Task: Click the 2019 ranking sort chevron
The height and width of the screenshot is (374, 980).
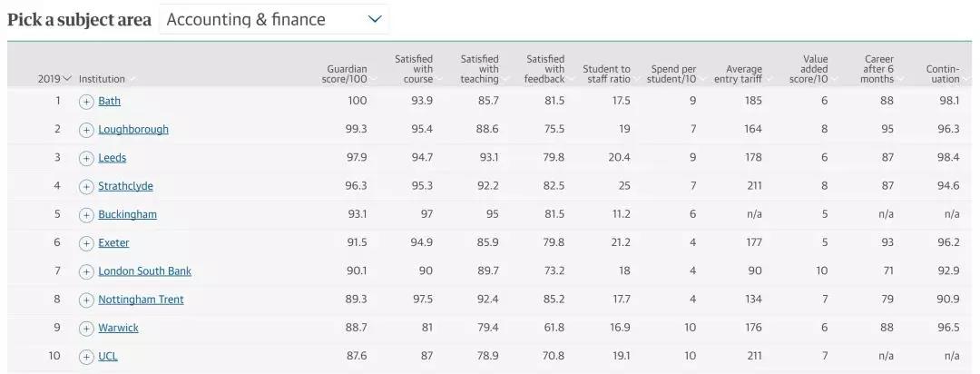Action: tap(67, 79)
